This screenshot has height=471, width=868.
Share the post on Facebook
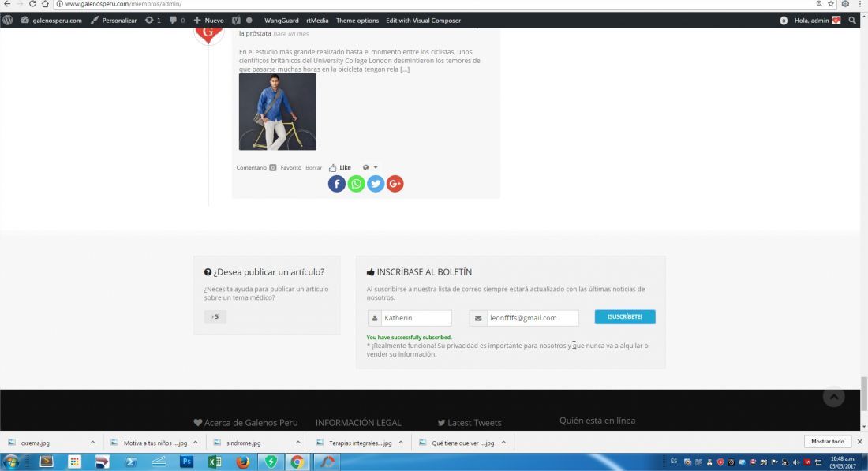point(337,184)
